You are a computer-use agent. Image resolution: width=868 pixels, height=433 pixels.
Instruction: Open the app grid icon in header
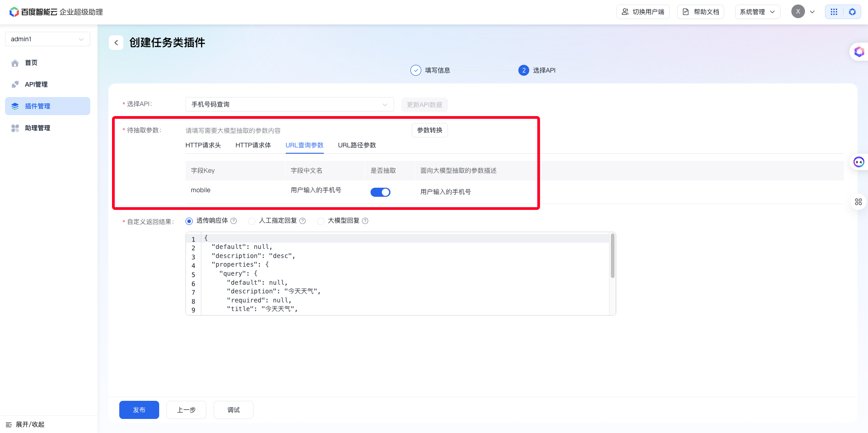[x=834, y=12]
